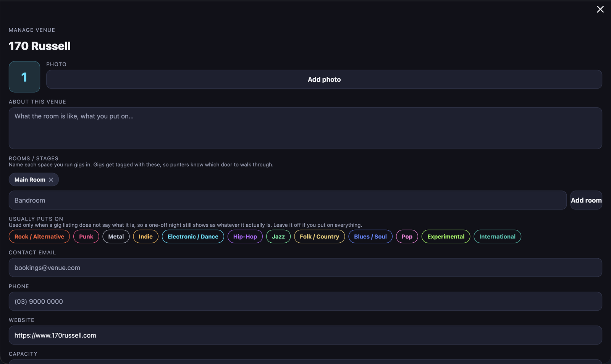Toggle the International genre chip
611x364 pixels.
pyautogui.click(x=498, y=237)
